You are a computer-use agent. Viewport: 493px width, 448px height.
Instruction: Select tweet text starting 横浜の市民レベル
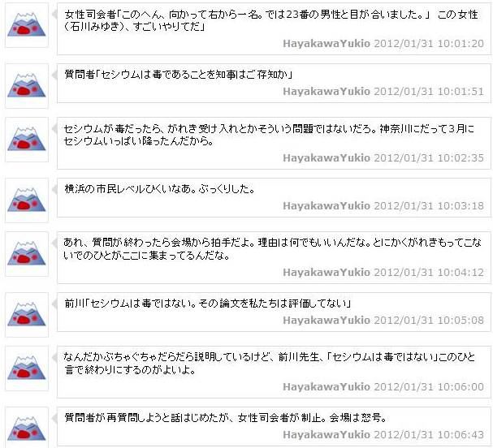pyautogui.click(x=160, y=189)
